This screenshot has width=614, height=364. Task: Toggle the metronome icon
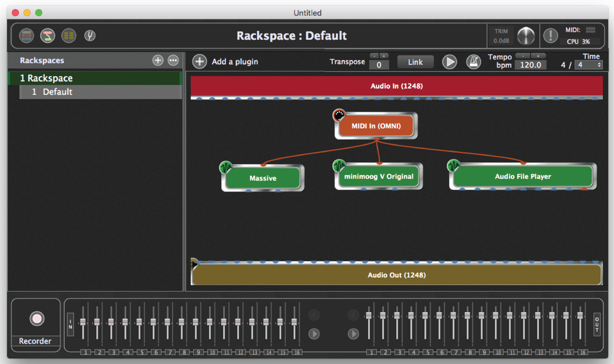(x=474, y=62)
